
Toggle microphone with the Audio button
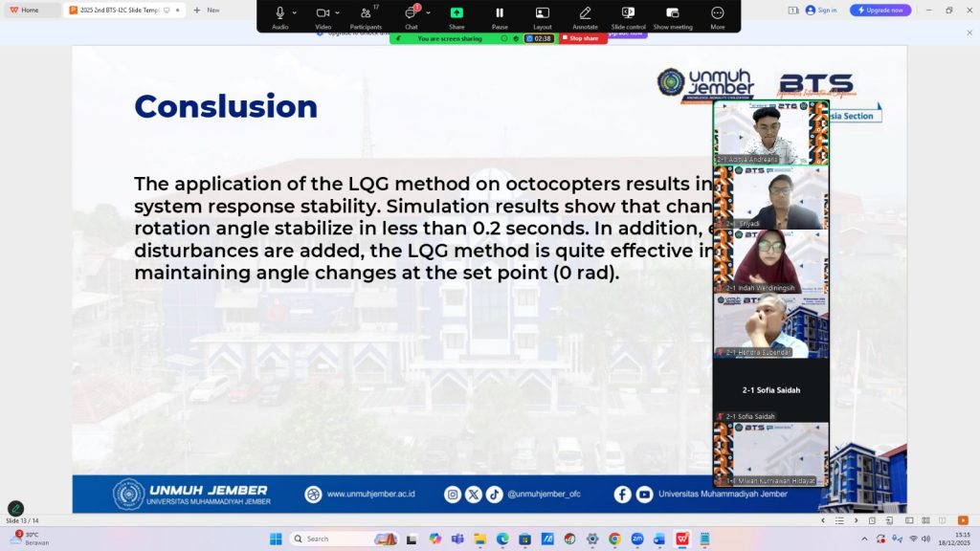[x=279, y=13]
